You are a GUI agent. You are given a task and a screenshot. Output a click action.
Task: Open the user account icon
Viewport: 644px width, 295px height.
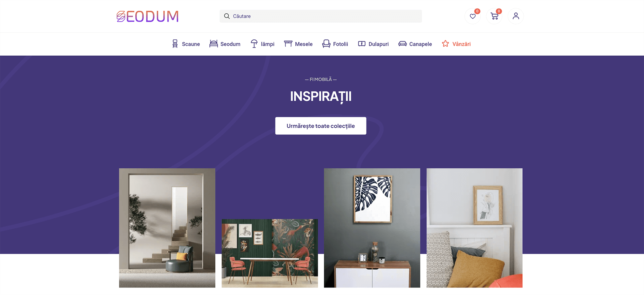point(516,16)
